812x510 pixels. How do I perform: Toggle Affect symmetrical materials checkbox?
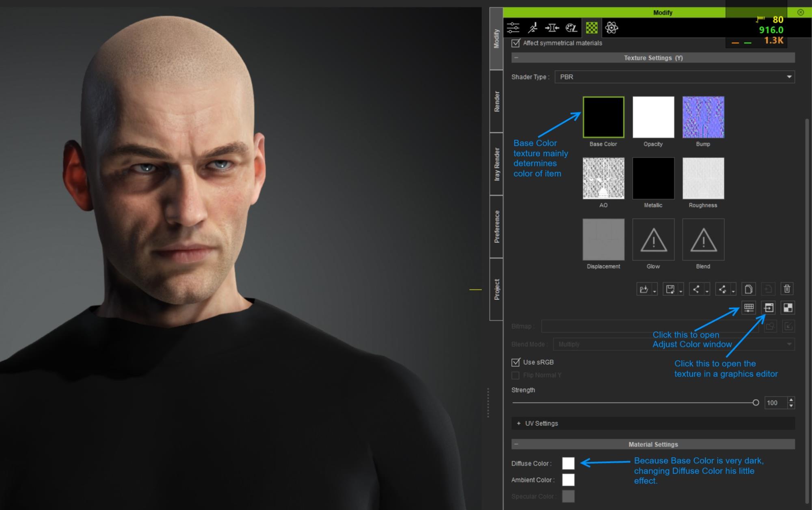pyautogui.click(x=516, y=43)
